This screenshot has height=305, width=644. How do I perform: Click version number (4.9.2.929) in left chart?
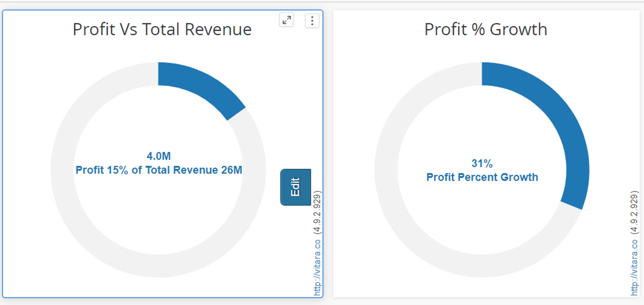317,212
